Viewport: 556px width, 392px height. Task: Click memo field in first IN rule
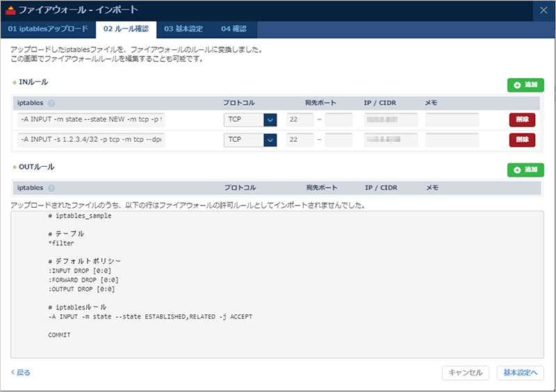click(x=452, y=120)
